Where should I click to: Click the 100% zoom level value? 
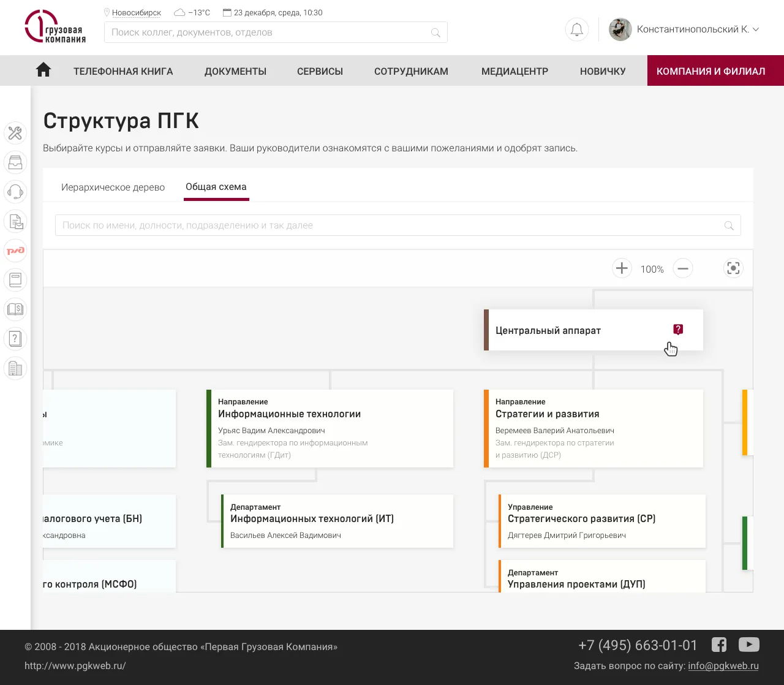652,269
